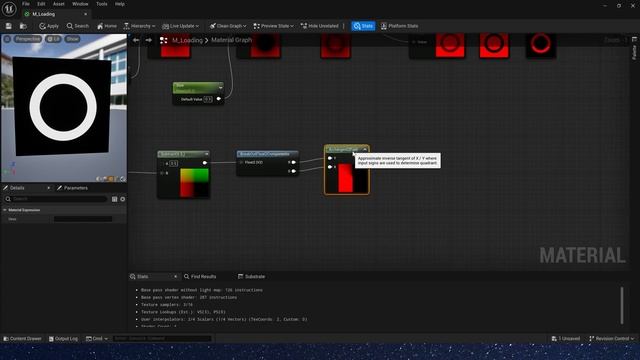This screenshot has width=640, height=360.
Task: Click the M_Loading breadcrumb link
Action: point(187,40)
